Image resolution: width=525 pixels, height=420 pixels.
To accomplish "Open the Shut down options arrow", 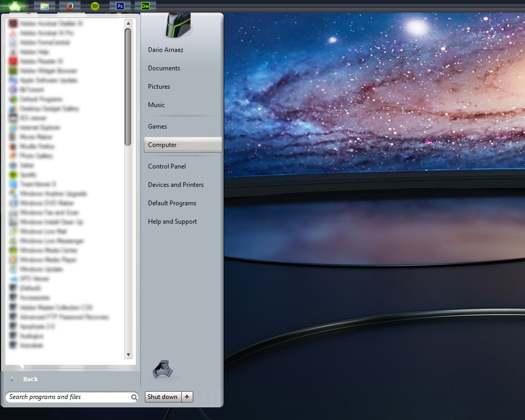I will 187,397.
